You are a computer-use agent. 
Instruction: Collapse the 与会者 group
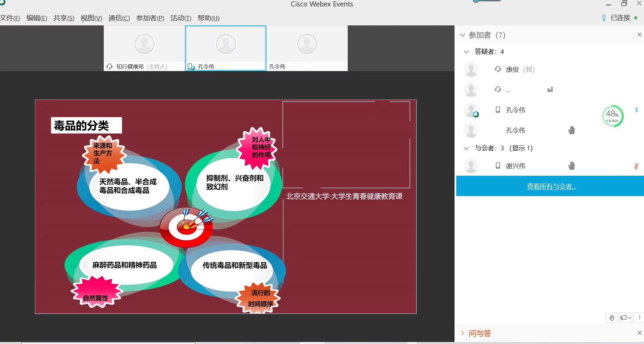tap(466, 148)
